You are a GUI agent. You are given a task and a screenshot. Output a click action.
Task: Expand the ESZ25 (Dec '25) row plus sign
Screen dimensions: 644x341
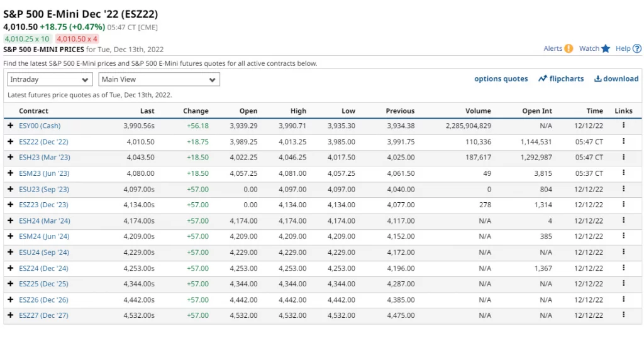pyautogui.click(x=10, y=284)
